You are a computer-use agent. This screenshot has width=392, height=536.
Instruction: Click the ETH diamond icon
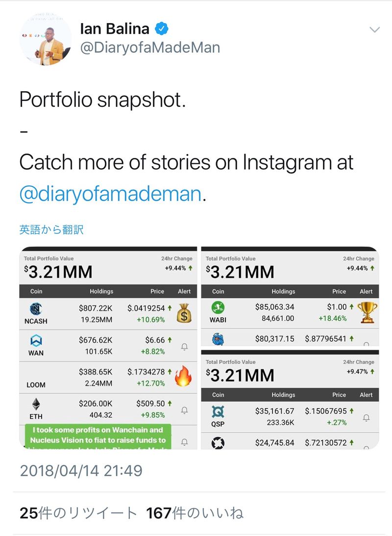point(36,404)
